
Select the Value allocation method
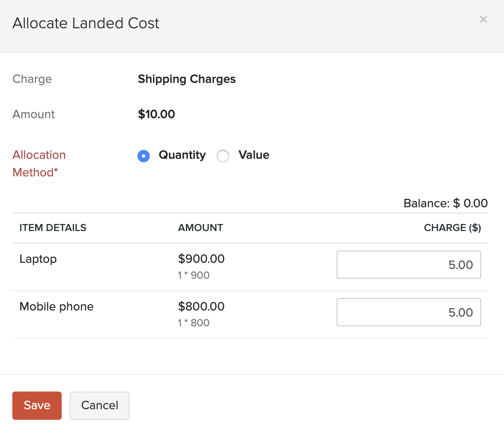223,156
